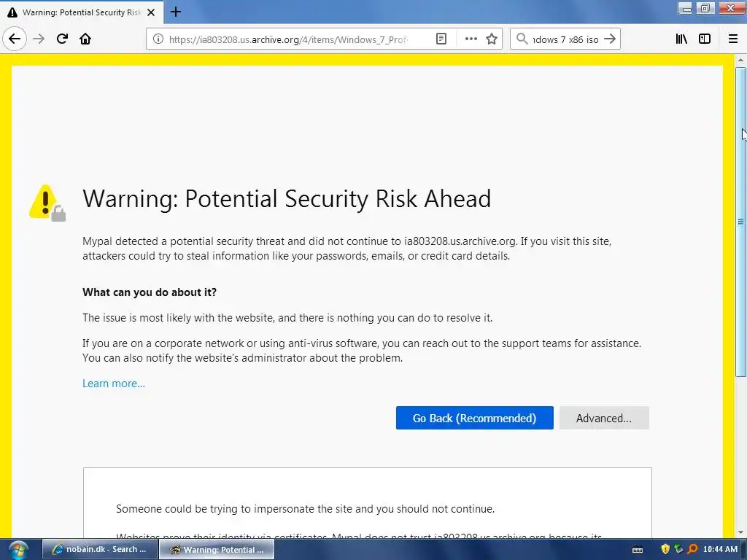Click the search magnifier icon
747x560 pixels.
(x=522, y=39)
